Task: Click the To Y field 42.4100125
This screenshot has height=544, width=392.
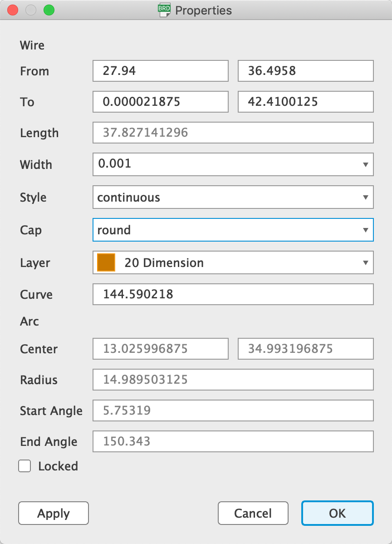Action: pyautogui.click(x=306, y=102)
